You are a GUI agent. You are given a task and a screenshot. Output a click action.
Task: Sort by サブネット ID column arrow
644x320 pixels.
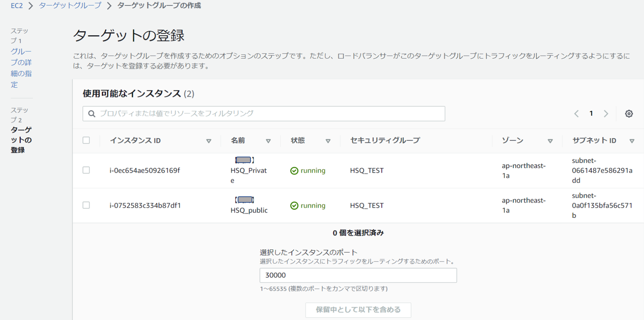point(632,141)
